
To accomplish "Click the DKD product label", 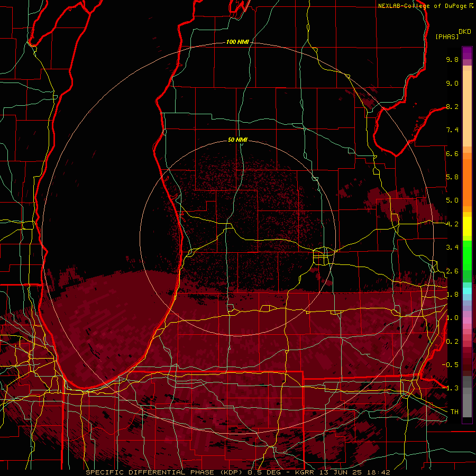I will 464,32.
